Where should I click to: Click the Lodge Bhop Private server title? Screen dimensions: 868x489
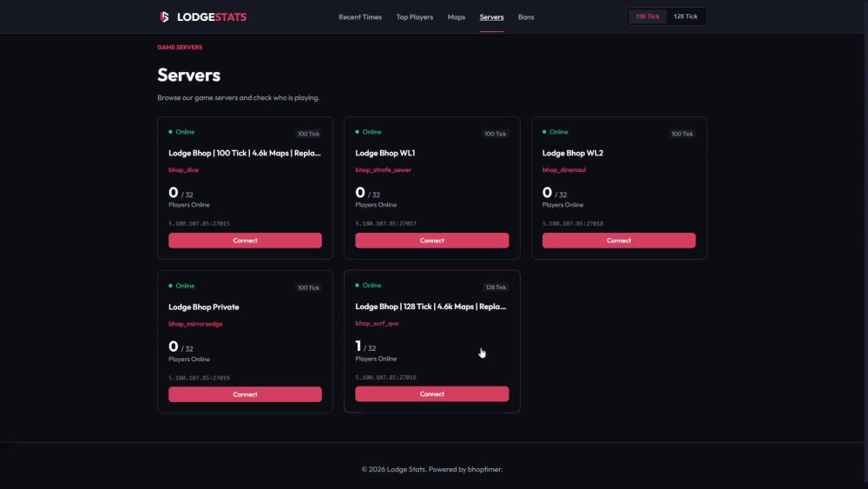pos(204,307)
